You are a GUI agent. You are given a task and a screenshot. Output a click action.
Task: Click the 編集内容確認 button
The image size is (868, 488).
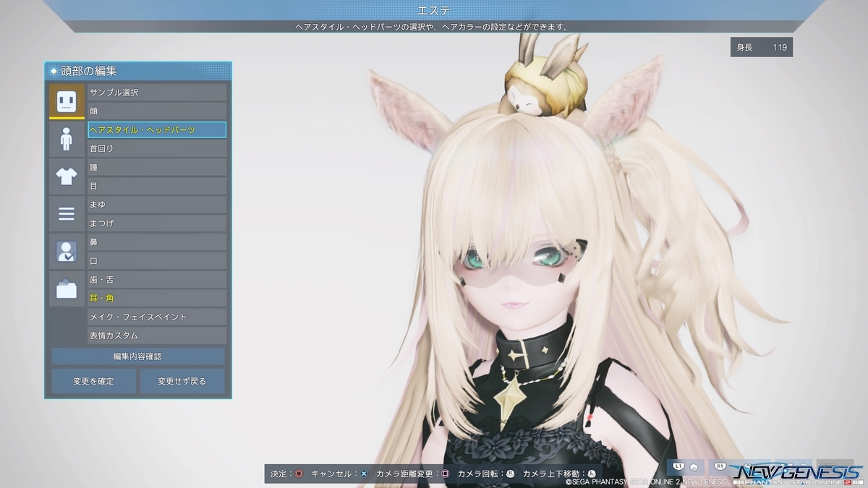pyautogui.click(x=138, y=356)
